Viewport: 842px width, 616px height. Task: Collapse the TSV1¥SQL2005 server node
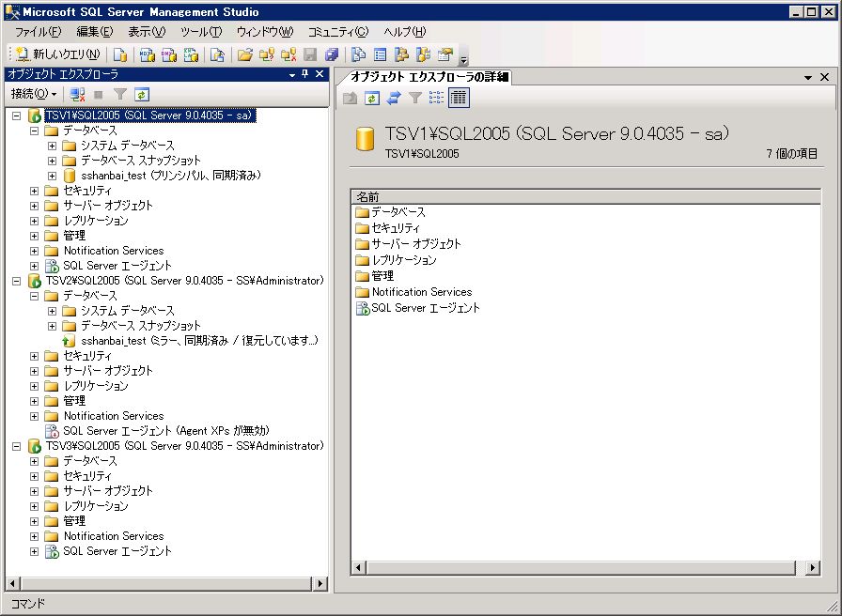(17, 115)
